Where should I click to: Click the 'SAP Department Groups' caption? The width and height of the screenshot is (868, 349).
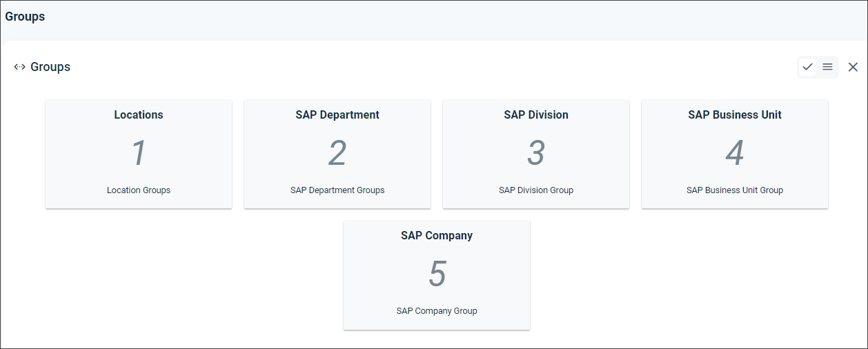(337, 190)
